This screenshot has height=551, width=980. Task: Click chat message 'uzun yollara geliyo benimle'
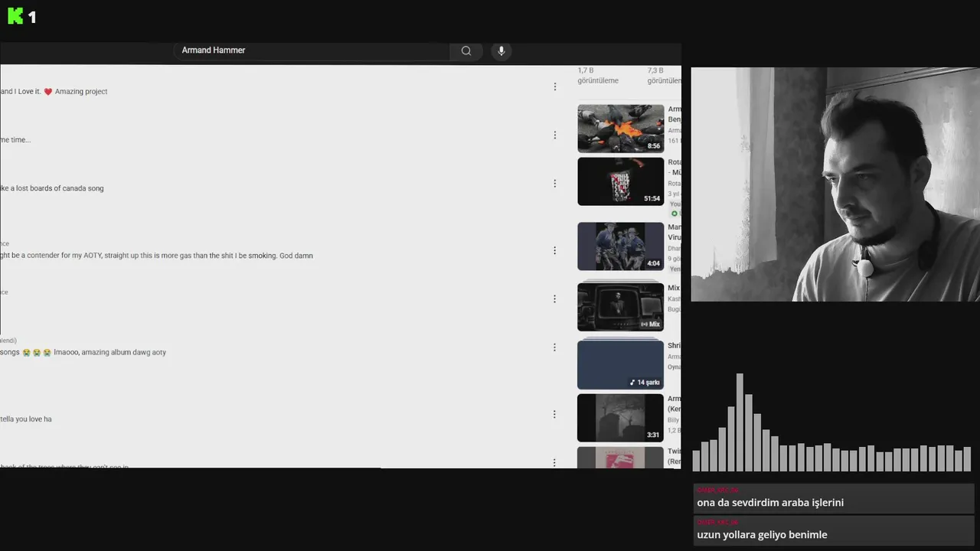pyautogui.click(x=762, y=535)
